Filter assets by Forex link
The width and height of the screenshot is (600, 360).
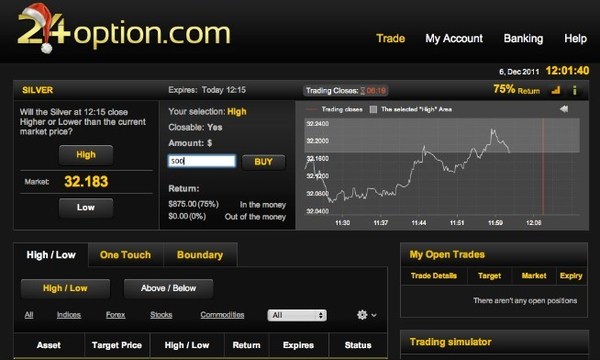coord(116,315)
